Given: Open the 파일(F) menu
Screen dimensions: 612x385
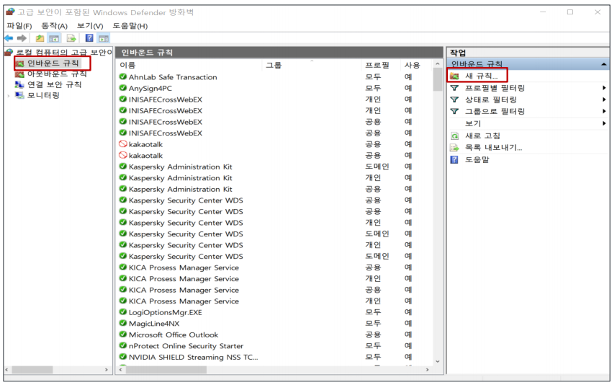Looking at the screenshot, I should [x=19, y=26].
